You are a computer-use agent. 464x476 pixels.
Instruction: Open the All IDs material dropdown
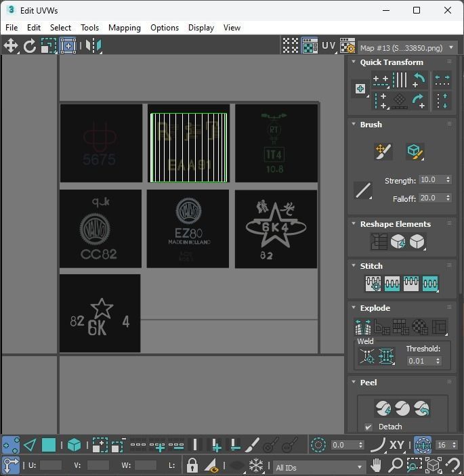click(x=318, y=467)
